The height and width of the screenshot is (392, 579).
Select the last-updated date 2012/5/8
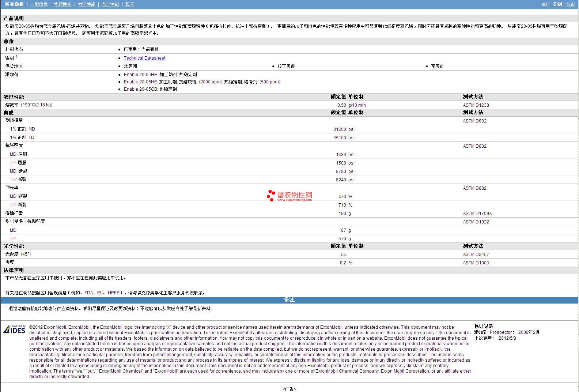click(x=507, y=338)
